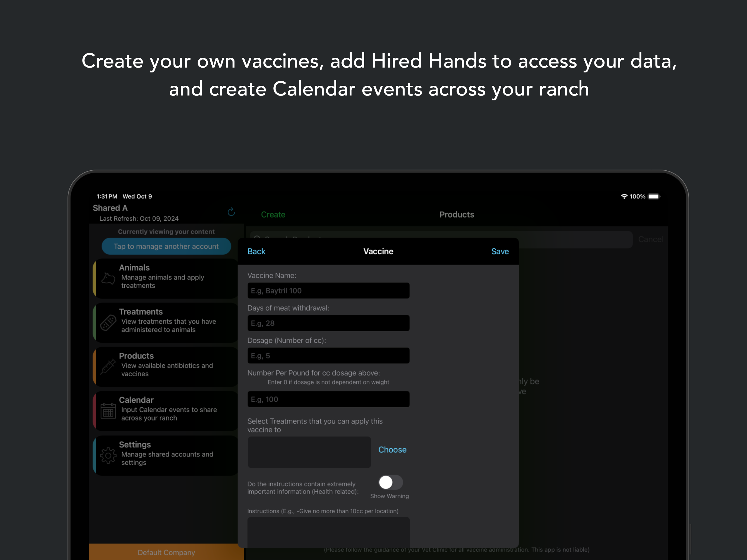This screenshot has height=560, width=747.
Task: Click the 100% battery percentage
Action: click(637, 196)
